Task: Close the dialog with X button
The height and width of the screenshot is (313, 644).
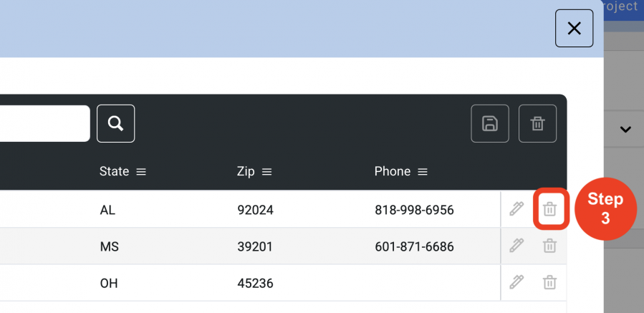Action: point(575,29)
